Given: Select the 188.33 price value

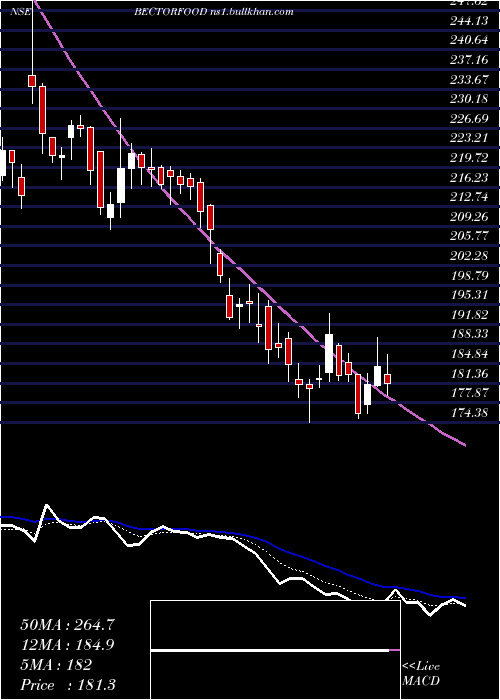Looking at the screenshot, I should [x=470, y=333].
